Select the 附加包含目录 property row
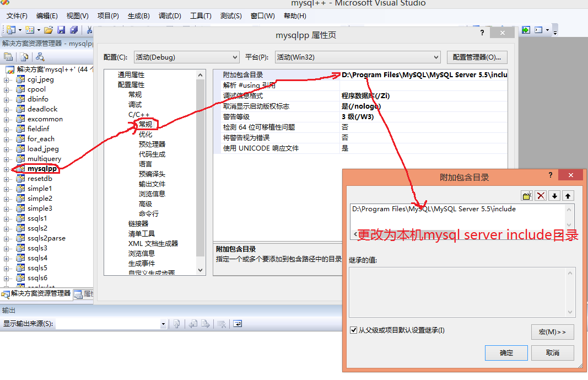Image resolution: width=588 pixels, height=380 pixels. (x=360, y=74)
